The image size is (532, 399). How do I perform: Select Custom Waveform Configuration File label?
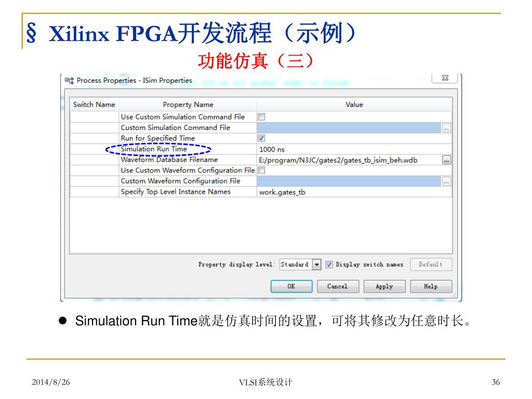pyautogui.click(x=180, y=181)
